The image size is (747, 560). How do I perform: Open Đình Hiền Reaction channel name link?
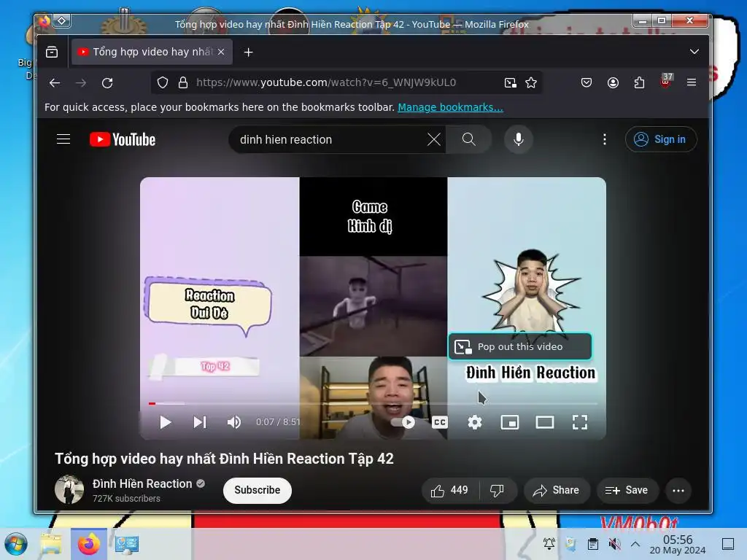142,484
